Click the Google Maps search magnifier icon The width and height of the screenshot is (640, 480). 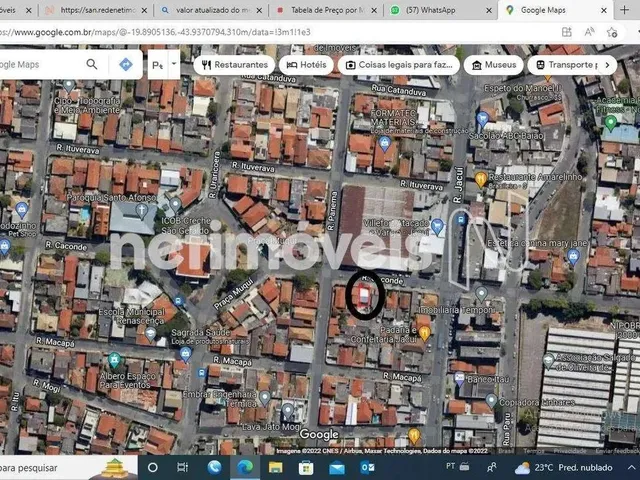(x=92, y=64)
